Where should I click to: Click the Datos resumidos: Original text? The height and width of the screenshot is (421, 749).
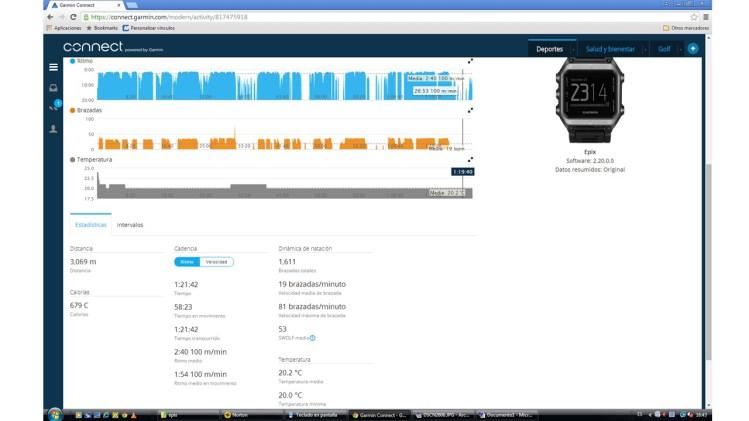pyautogui.click(x=590, y=170)
